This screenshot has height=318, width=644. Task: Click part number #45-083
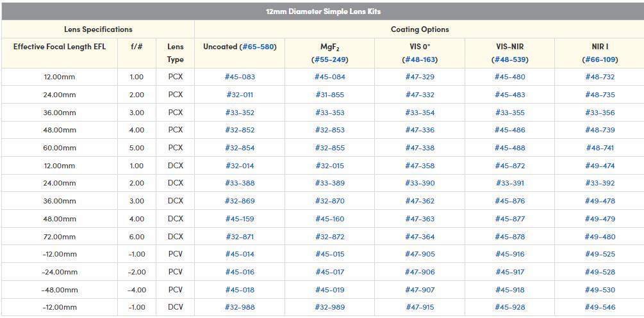(x=240, y=77)
